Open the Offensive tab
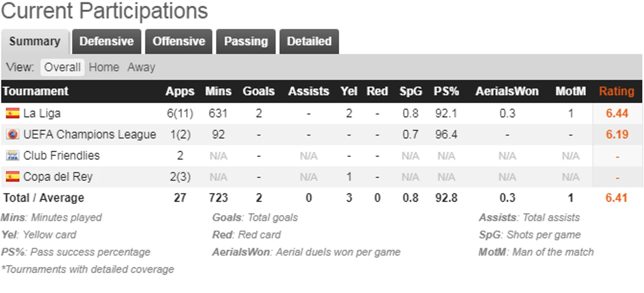This screenshot has width=644, height=293. (179, 41)
